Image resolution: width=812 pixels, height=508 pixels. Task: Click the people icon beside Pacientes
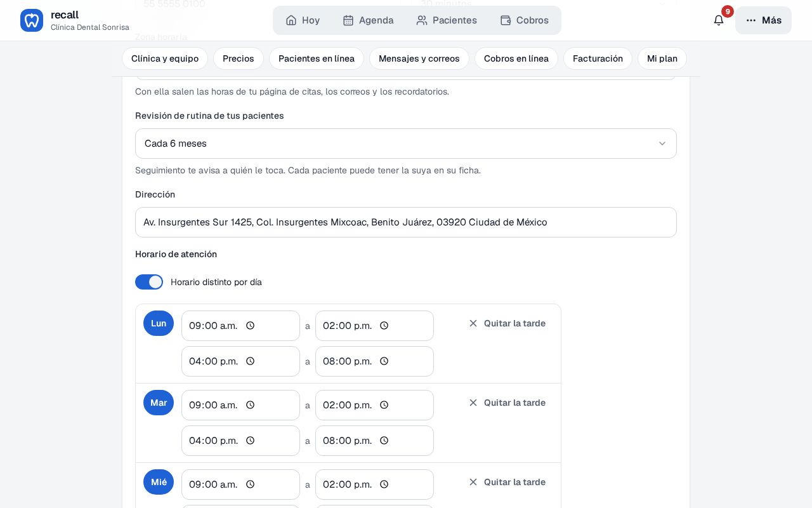422,20
